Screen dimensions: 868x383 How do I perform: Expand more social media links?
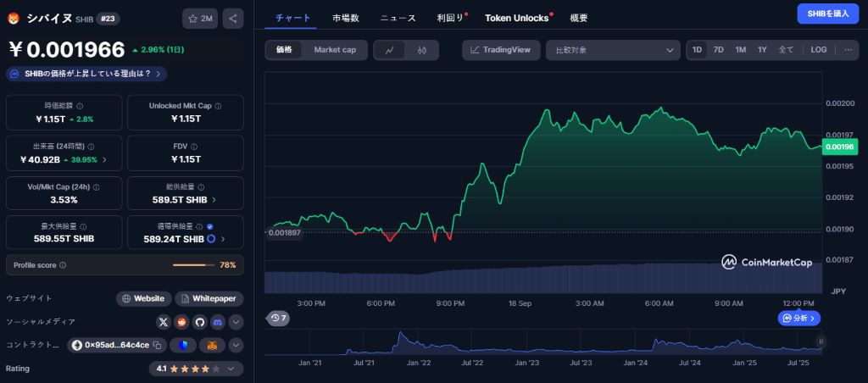[x=236, y=322]
